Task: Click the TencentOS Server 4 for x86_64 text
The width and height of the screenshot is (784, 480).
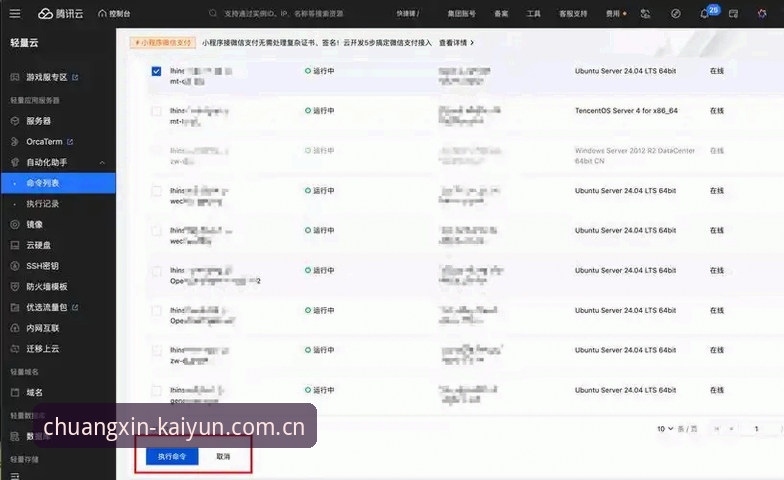Action: [x=626, y=111]
